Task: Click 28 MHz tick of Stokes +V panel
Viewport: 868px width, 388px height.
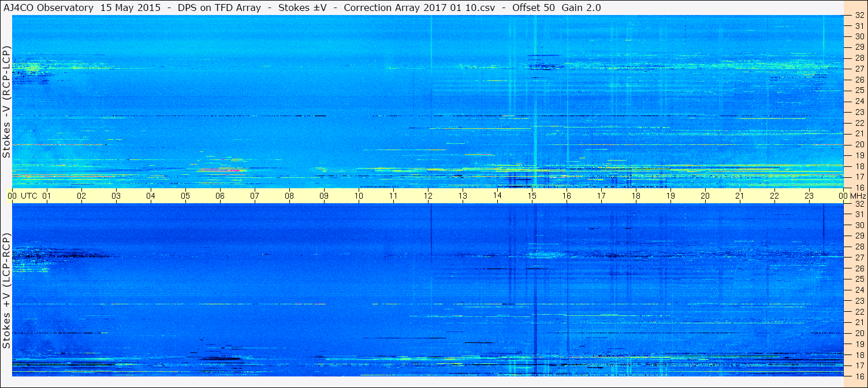Action: 859,247
